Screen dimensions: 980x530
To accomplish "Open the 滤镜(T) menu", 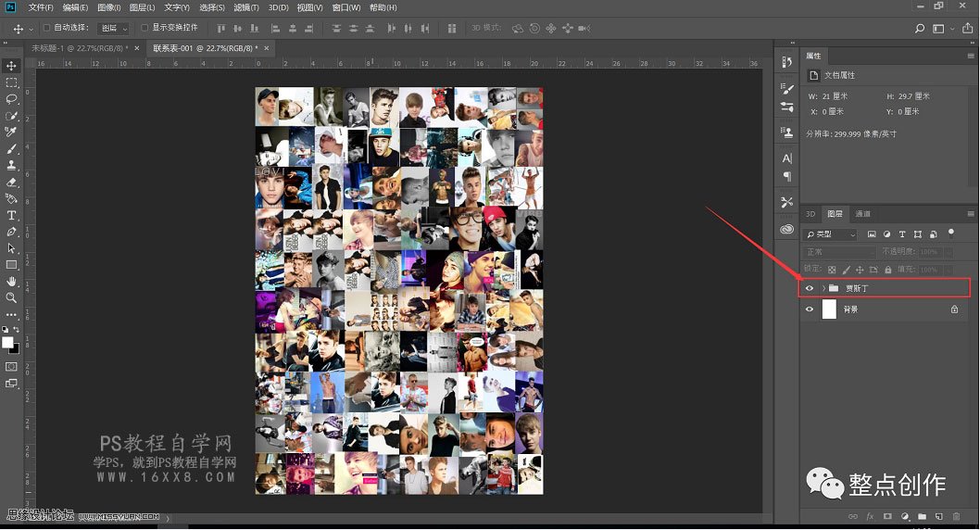I will [x=245, y=7].
